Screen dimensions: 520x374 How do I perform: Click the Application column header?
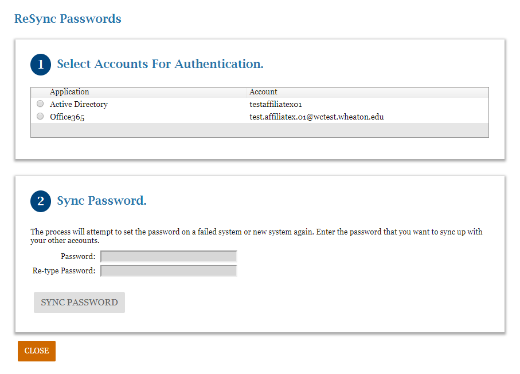coord(69,92)
